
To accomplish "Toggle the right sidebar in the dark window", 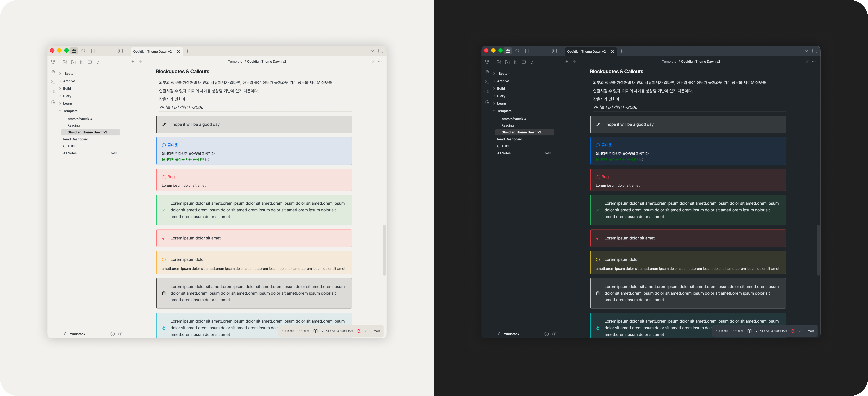I will pos(815,51).
